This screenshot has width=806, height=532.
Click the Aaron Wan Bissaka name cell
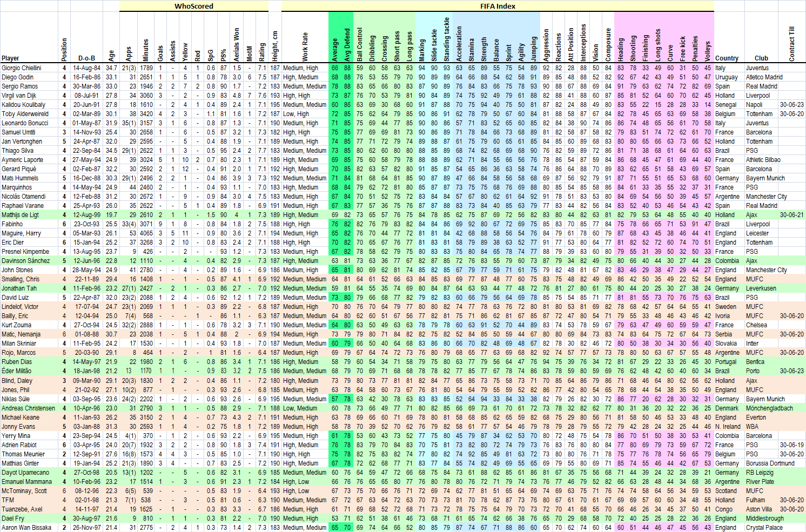click(29, 528)
